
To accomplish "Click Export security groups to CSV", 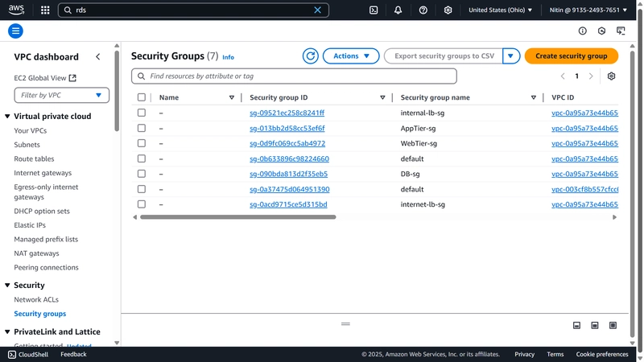I will 444,56.
